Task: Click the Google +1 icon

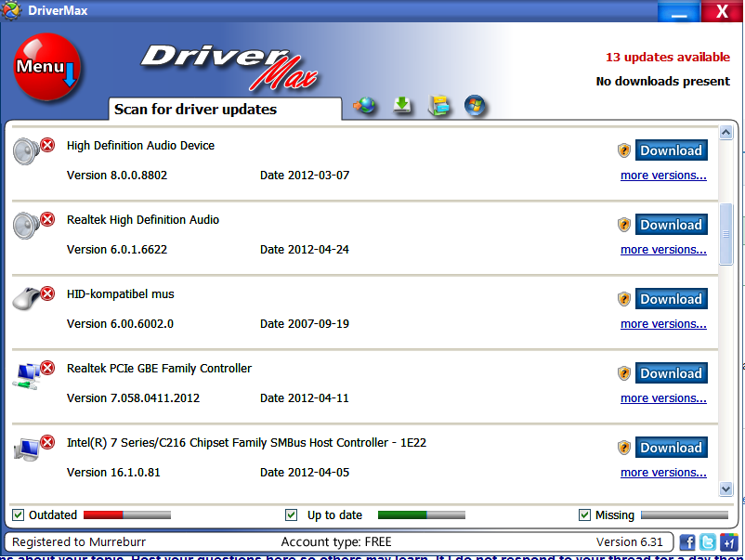Action: click(x=728, y=542)
